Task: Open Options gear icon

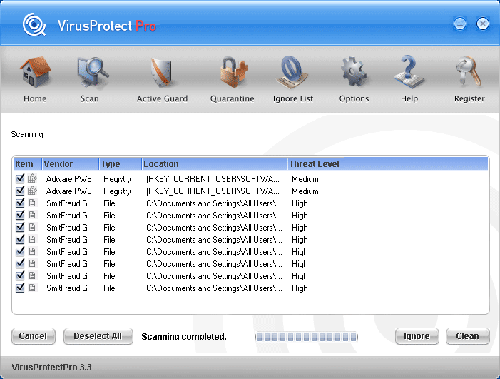Action: (354, 72)
